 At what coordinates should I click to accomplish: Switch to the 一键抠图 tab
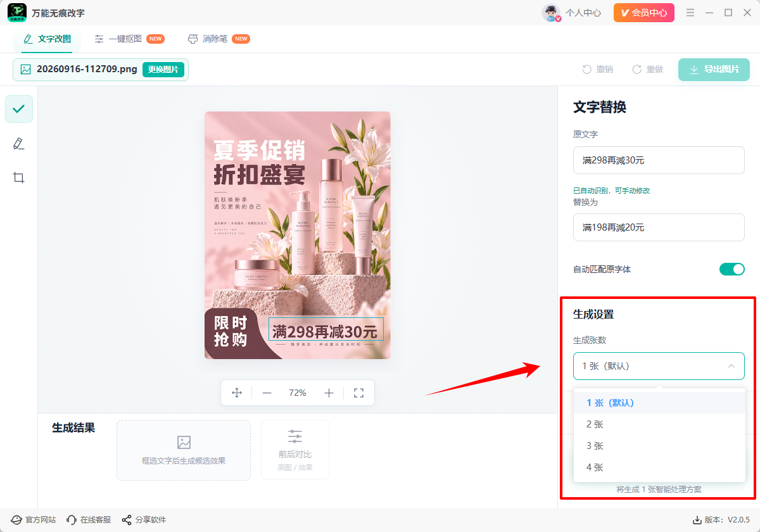pyautogui.click(x=129, y=39)
